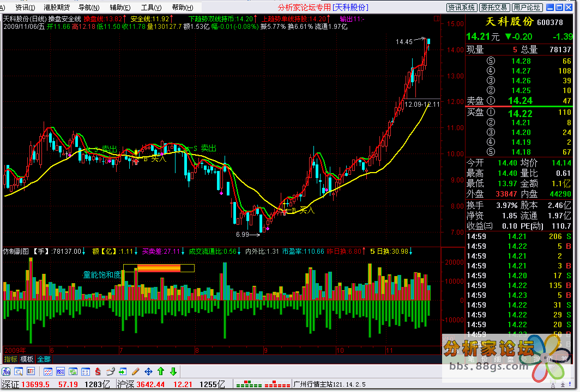This screenshot has height=392, width=580.
Task: Click the green arrow into window icon
Action: point(123,371)
